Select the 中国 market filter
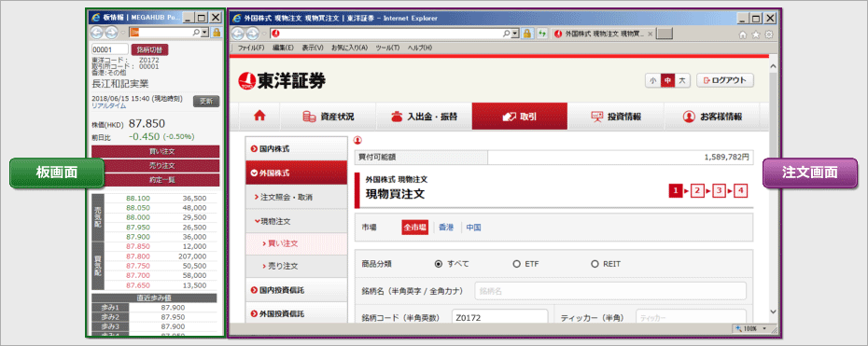This screenshot has width=868, height=346. click(x=473, y=228)
